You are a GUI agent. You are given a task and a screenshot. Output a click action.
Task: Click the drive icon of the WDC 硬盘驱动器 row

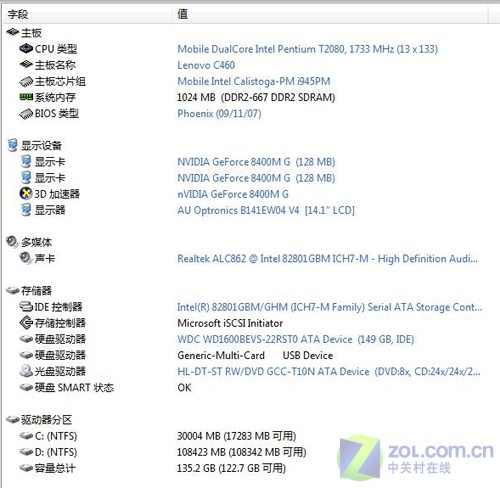point(26,339)
